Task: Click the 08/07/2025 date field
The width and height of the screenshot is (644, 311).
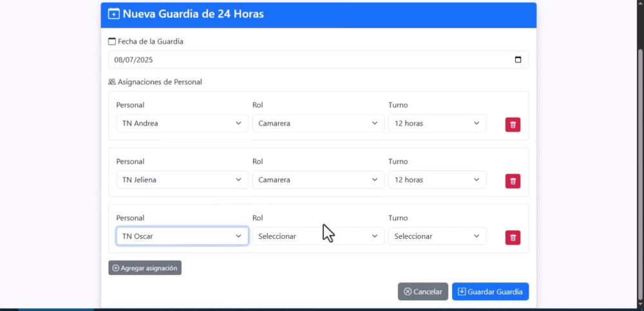Action: 318,60
